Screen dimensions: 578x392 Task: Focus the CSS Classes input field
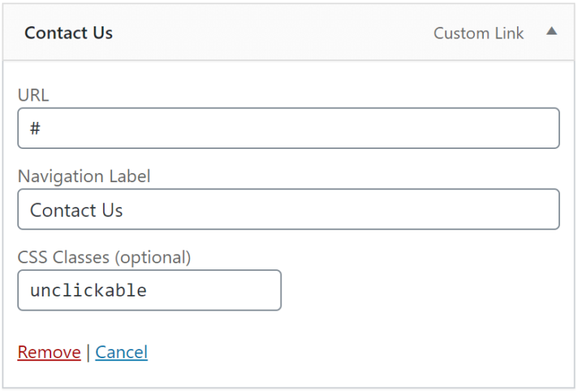[x=149, y=290]
